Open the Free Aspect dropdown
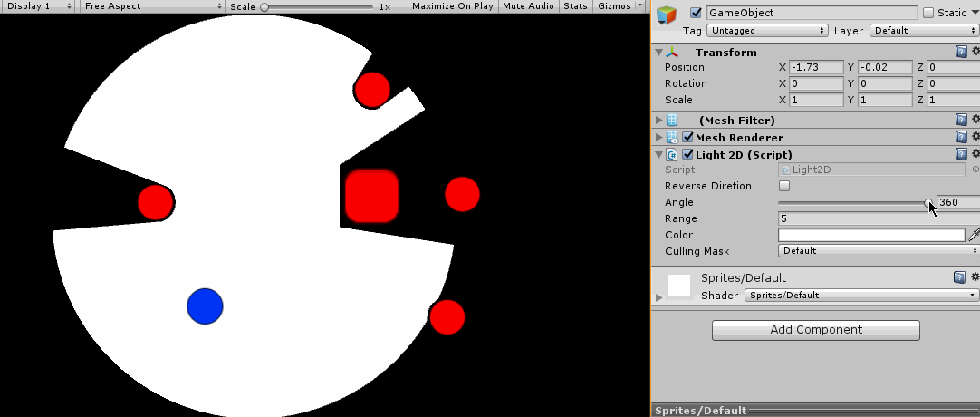 pos(152,6)
